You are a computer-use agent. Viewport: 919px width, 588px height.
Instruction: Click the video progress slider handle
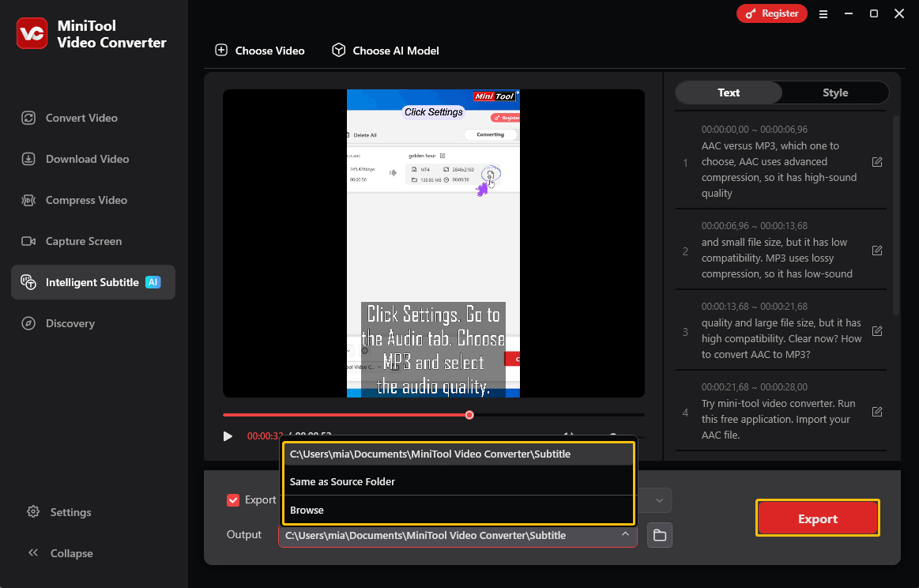click(x=469, y=415)
